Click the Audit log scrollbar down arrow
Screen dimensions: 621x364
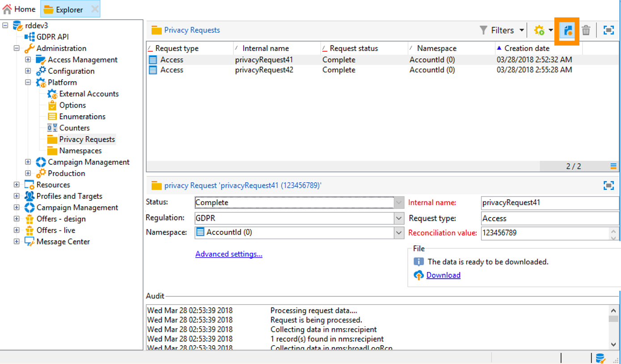point(614,344)
